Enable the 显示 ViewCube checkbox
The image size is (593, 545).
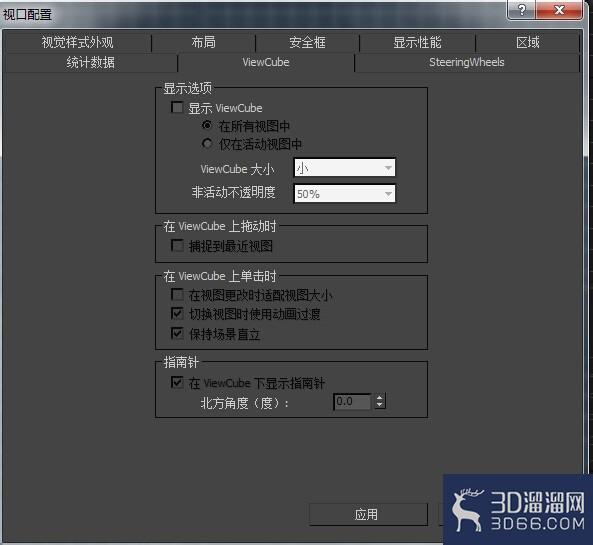177,107
